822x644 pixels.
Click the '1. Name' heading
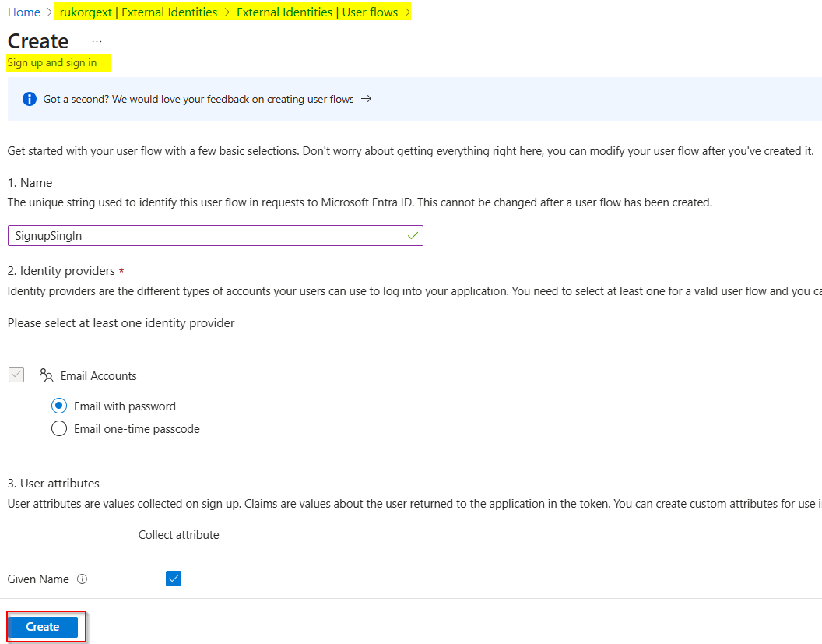point(30,182)
